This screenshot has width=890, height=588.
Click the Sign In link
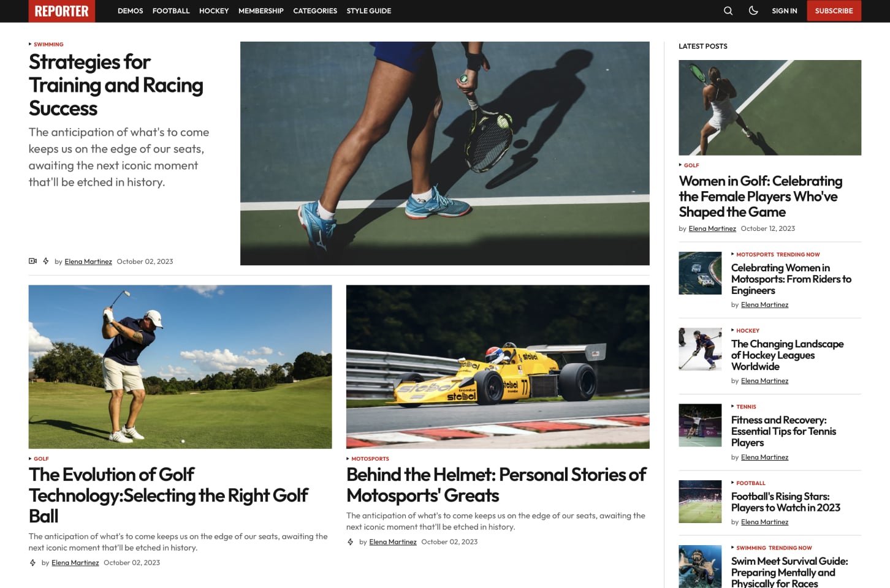tap(785, 11)
